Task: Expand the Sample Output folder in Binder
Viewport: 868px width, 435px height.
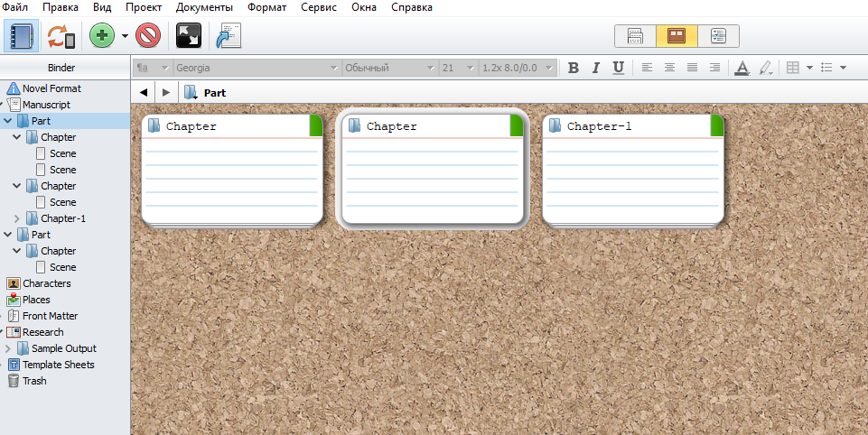Action: click(9, 348)
